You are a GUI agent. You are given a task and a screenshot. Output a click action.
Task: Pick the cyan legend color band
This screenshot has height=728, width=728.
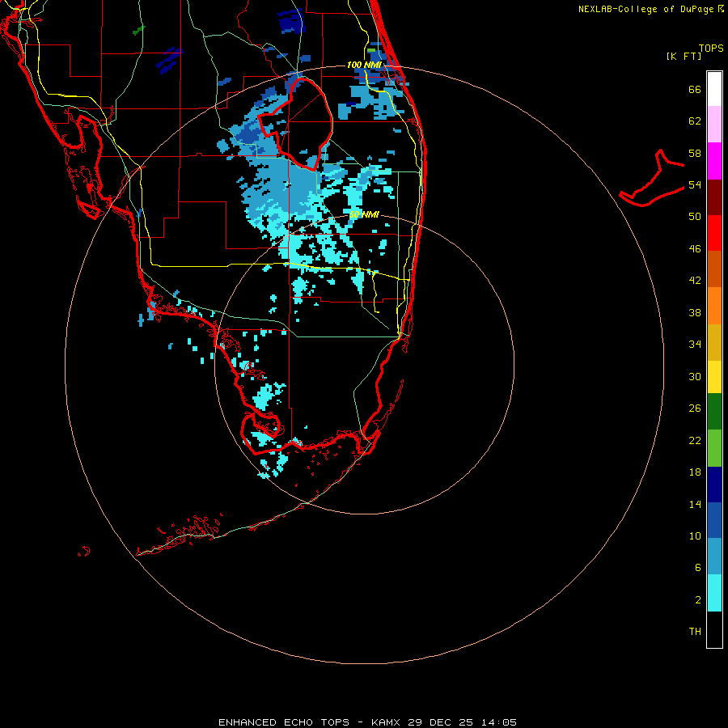714,593
